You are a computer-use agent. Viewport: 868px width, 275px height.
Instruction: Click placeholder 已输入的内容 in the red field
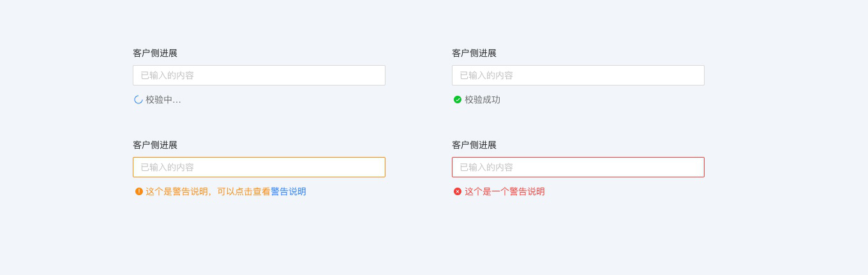pyautogui.click(x=486, y=167)
